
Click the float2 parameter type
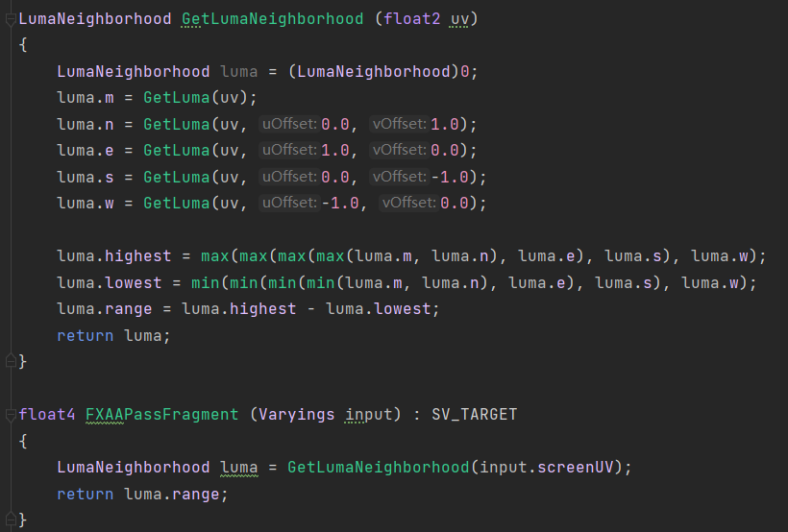point(411,19)
